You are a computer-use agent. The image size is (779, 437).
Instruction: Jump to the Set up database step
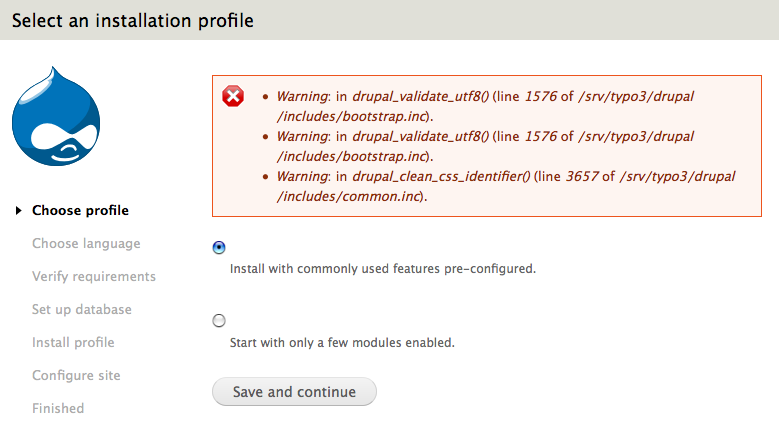tap(82, 309)
